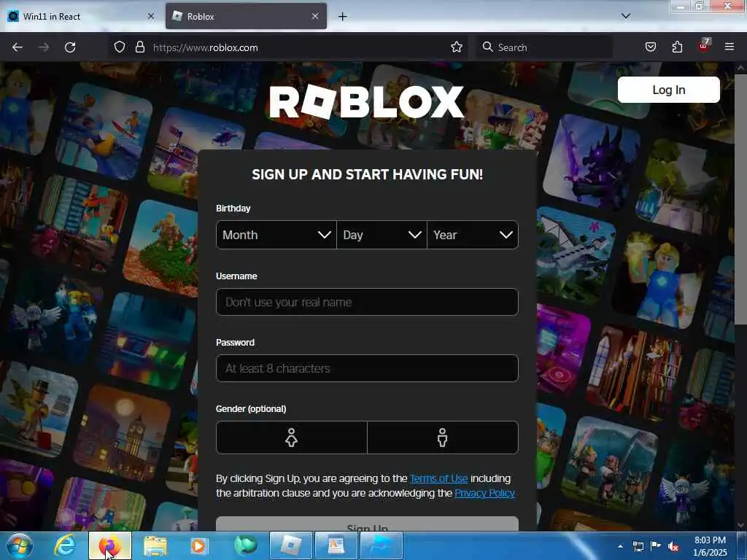Viewport: 747px width, 560px height.
Task: Click the red uBlock extension icon
Action: point(704,46)
